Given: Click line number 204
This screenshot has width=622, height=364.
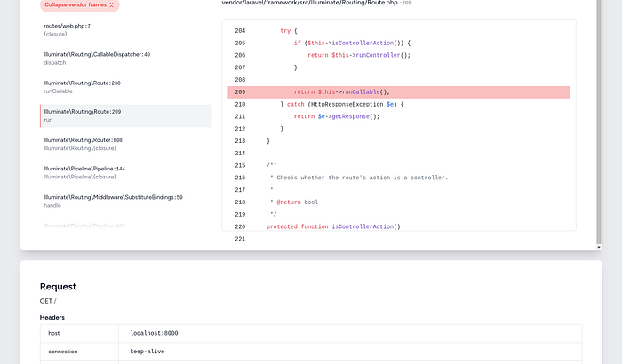Looking at the screenshot, I should (240, 30).
